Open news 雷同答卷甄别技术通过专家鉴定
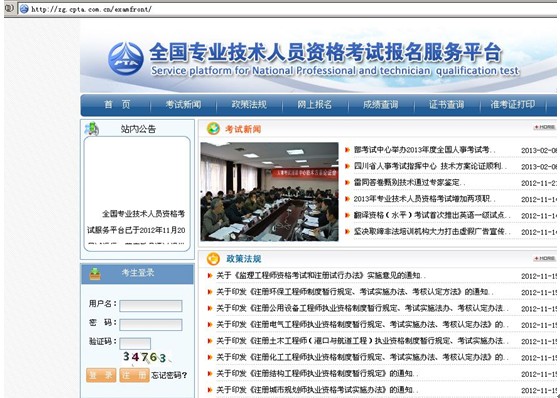 point(410,183)
